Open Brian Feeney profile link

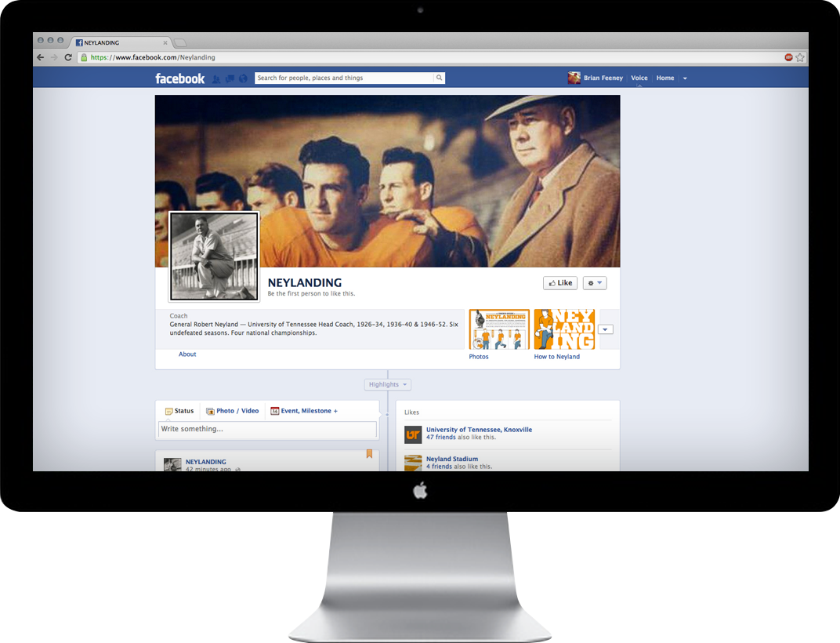coord(603,78)
